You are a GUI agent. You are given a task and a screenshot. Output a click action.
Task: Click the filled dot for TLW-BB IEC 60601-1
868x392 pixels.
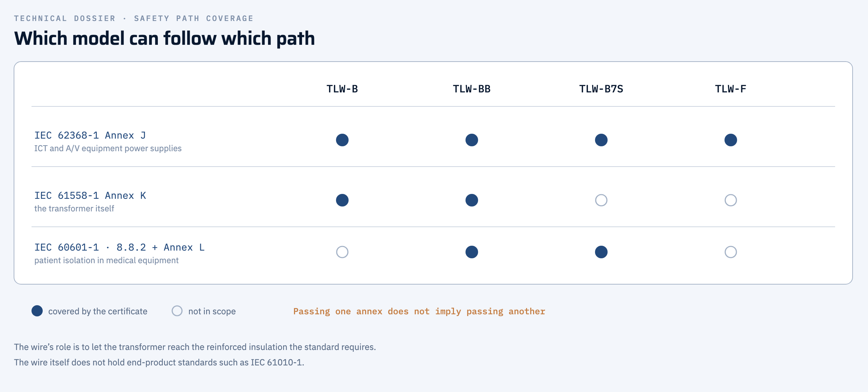point(472,252)
